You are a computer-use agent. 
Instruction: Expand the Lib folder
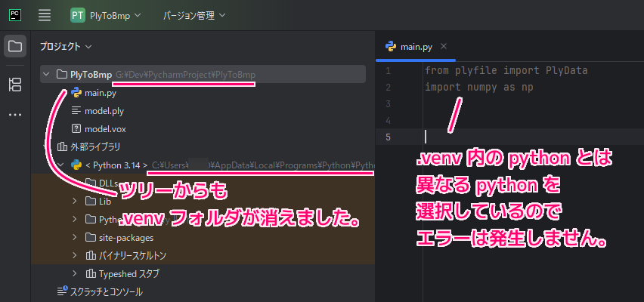pyautogui.click(x=74, y=201)
